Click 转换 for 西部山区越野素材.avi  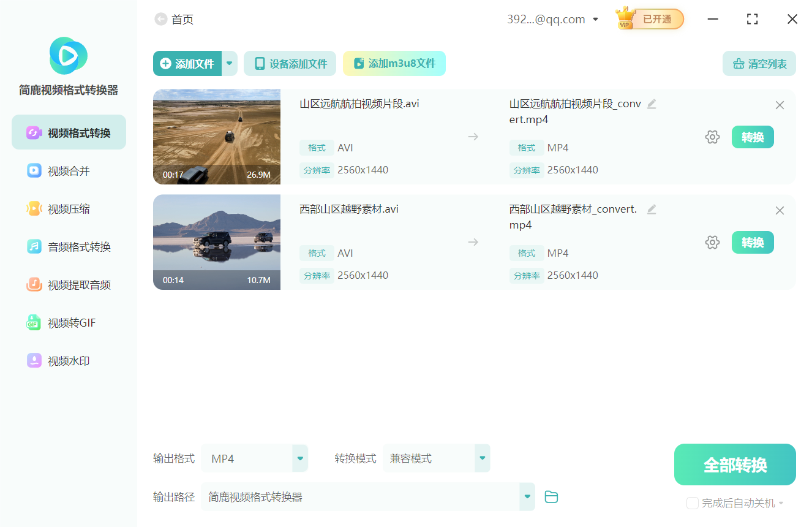[x=753, y=242]
